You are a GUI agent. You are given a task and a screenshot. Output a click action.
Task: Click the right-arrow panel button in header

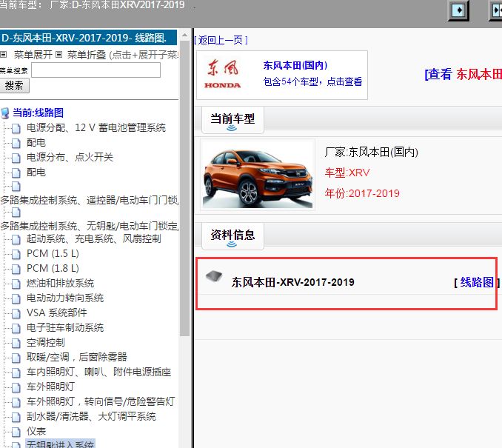click(458, 10)
